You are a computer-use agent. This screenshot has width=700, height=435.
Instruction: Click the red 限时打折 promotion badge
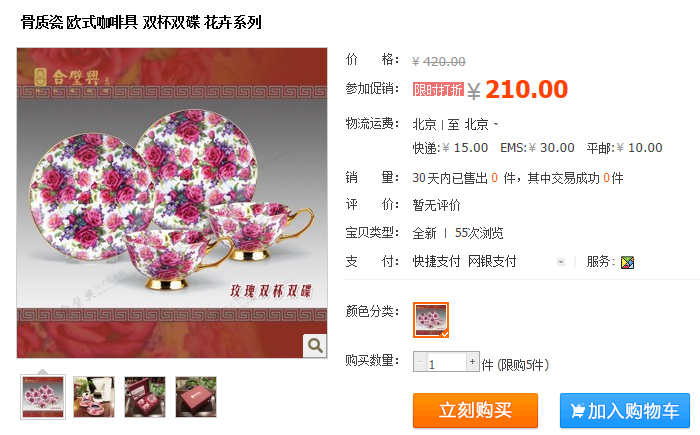438,89
